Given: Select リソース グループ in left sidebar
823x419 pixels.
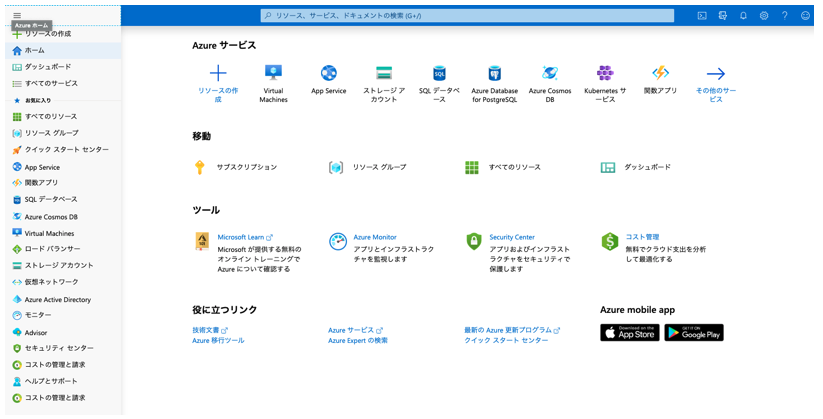Looking at the screenshot, I should (64, 133).
